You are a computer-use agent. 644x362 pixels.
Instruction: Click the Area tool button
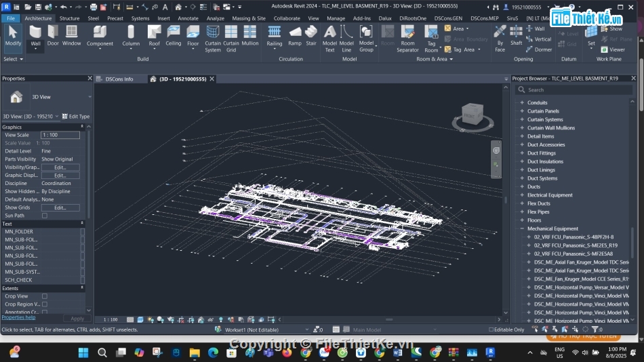(x=457, y=28)
